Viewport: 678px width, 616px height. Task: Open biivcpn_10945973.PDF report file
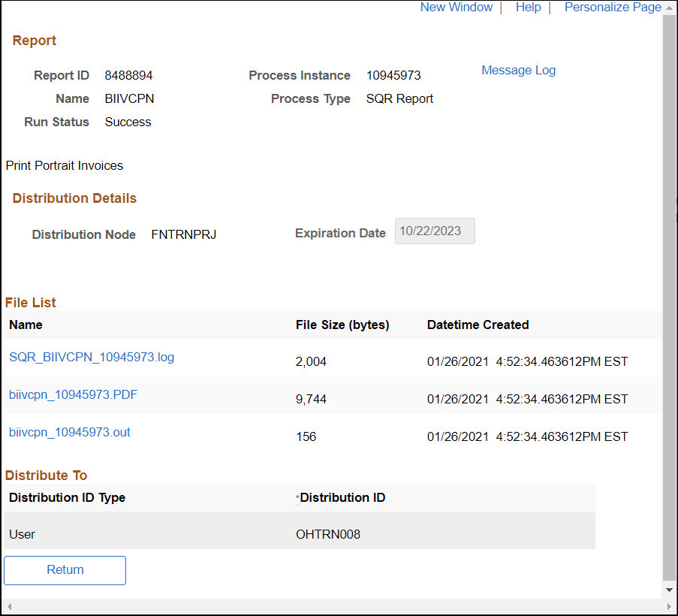click(x=74, y=395)
